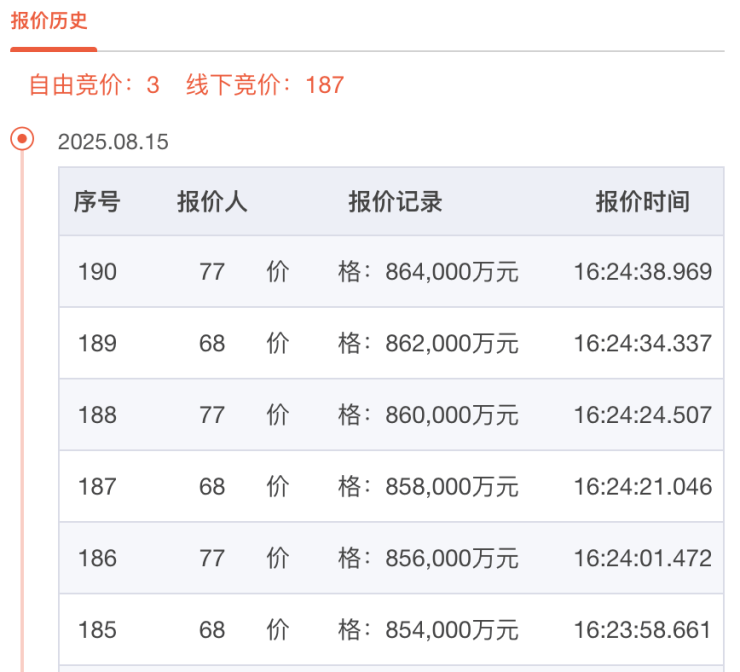Click the 854,000万元 price record

451,630
